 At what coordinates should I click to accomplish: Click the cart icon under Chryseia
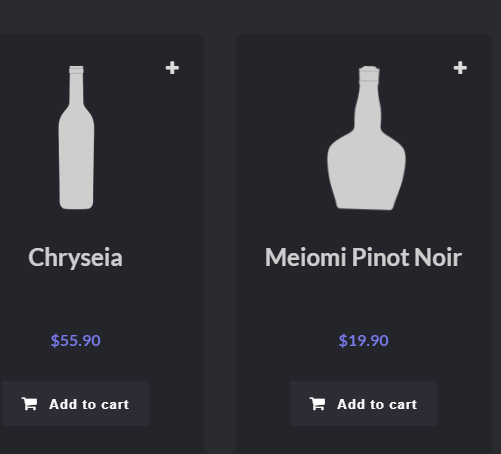(x=30, y=404)
